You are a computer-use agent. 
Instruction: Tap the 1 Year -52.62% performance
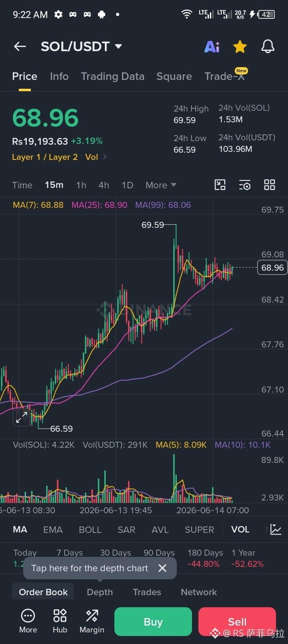click(247, 558)
